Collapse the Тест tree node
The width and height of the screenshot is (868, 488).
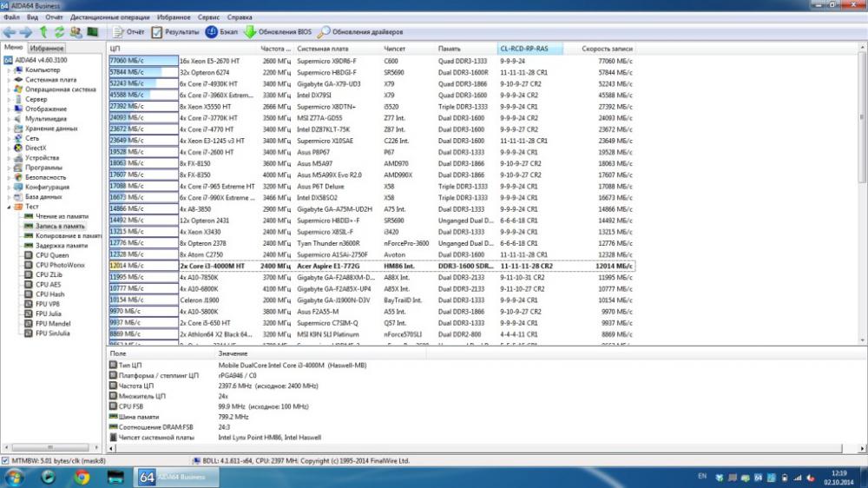[x=9, y=207]
